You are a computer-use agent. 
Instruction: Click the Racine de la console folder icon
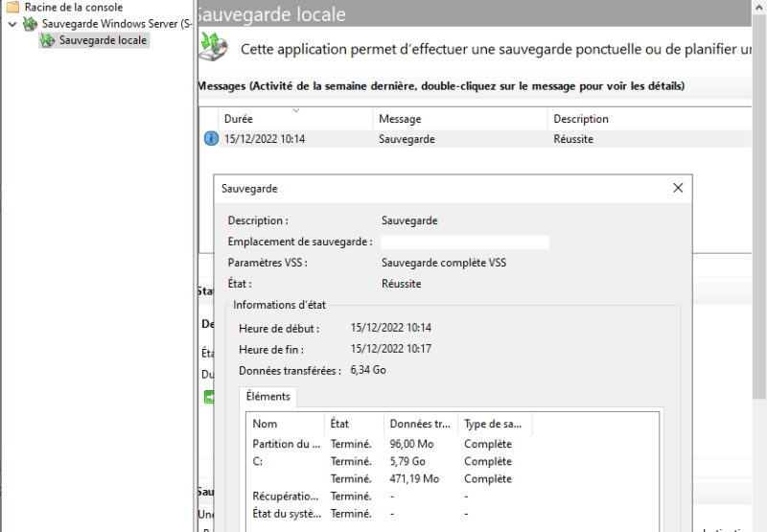coord(12,7)
